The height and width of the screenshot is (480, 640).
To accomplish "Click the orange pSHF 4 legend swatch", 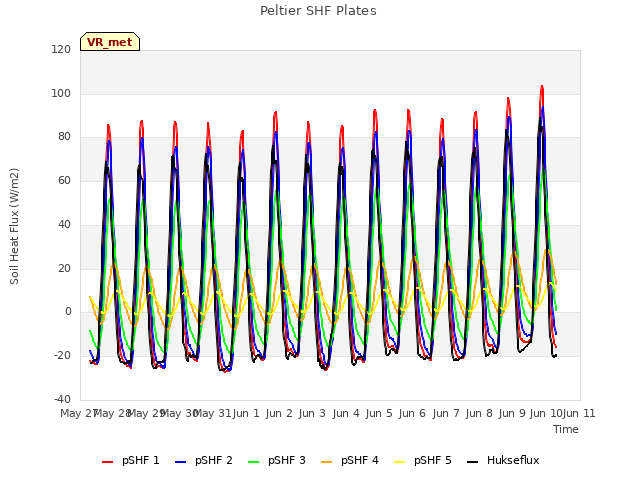I will point(327,462).
